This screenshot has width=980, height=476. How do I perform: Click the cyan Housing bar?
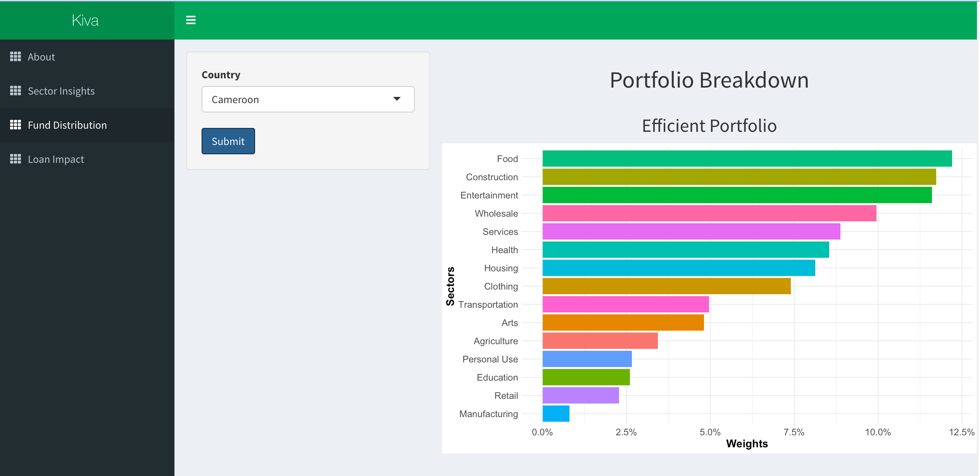(x=678, y=268)
